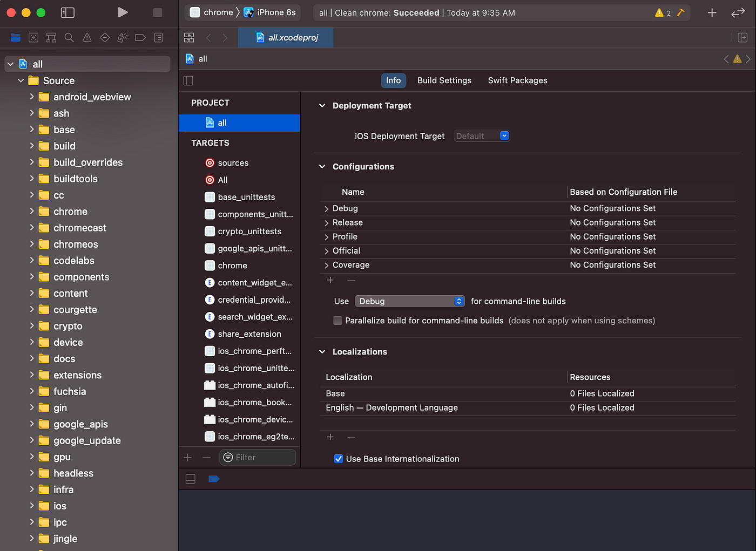Select the share_extension target
Viewport: 756px width, 551px height.
click(239, 334)
